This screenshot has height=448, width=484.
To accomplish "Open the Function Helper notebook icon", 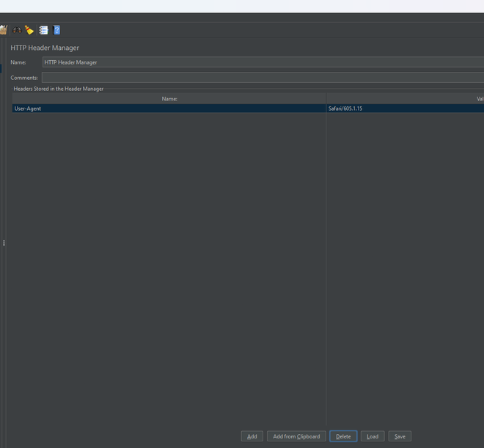I will pos(43,30).
